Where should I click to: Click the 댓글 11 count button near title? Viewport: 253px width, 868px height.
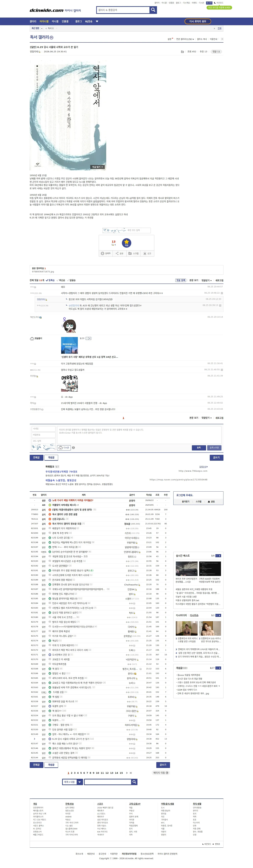click(x=216, y=52)
